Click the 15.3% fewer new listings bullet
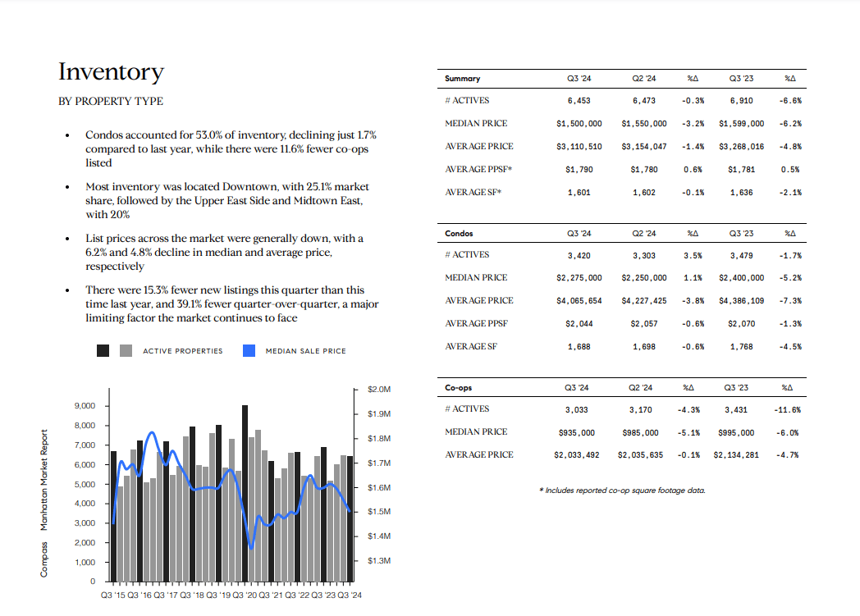 [x=232, y=304]
